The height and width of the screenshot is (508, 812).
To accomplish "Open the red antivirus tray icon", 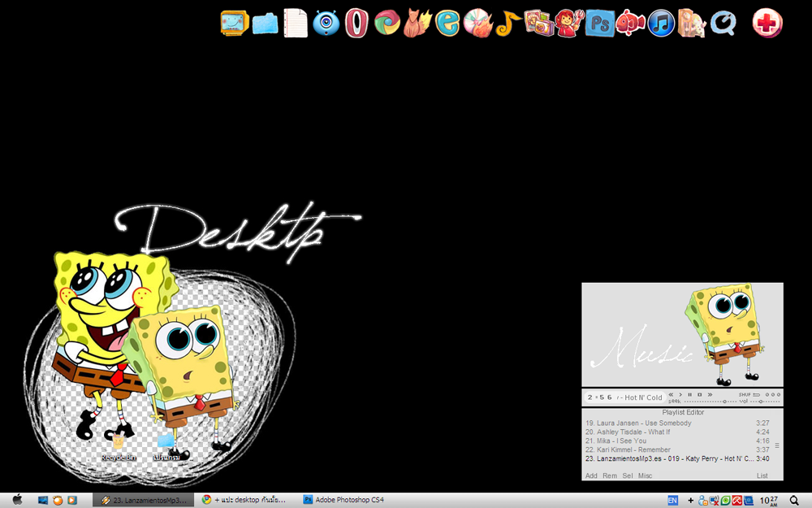I will click(x=737, y=500).
